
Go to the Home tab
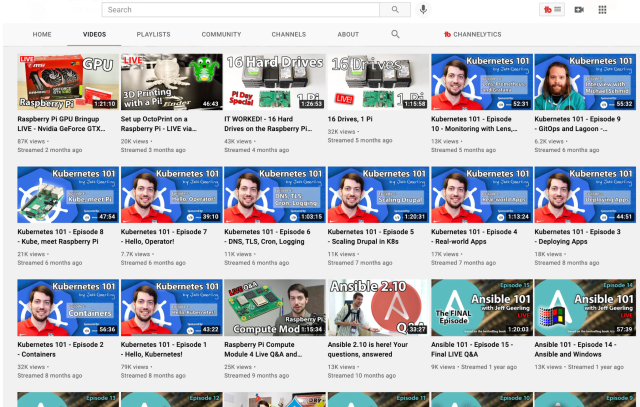tap(42, 34)
